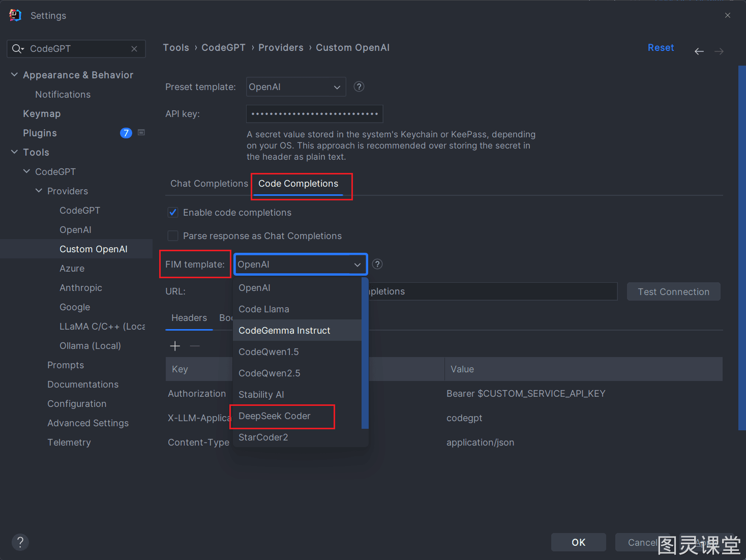Screen dimensions: 746x560
Task: Open Notifications settings page
Action: pos(63,94)
